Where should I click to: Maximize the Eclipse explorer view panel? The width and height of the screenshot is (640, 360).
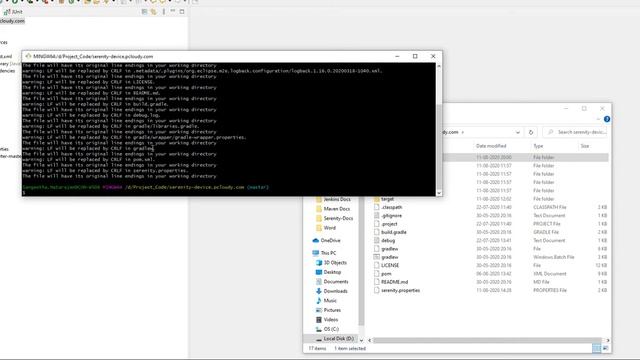click(x=182, y=11)
